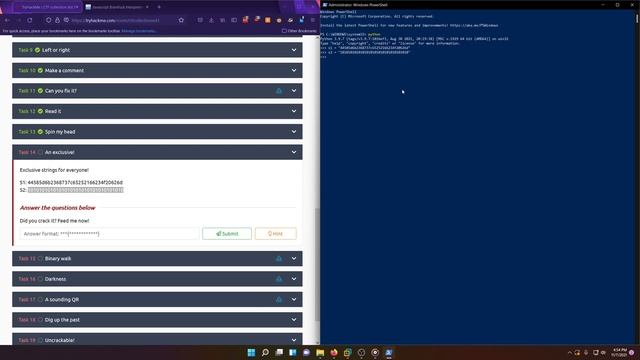Expand Task 13 Spin my head
This screenshot has width=640, height=360.
157,131
